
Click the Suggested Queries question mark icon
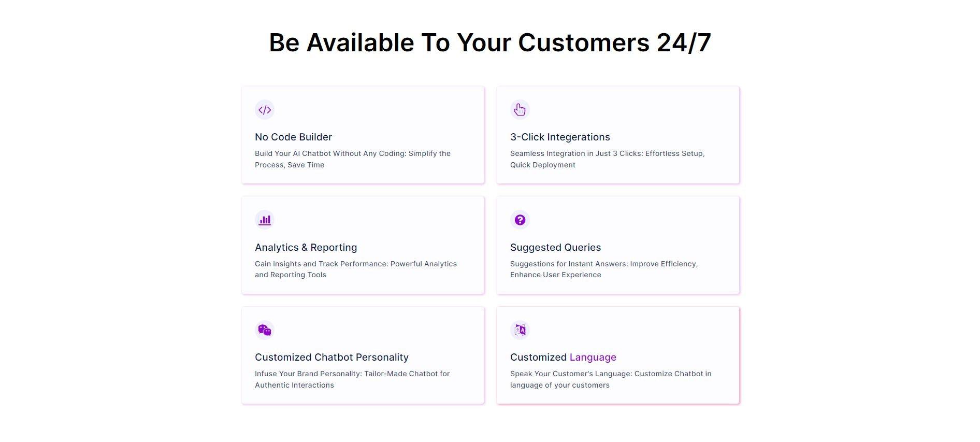[520, 220]
